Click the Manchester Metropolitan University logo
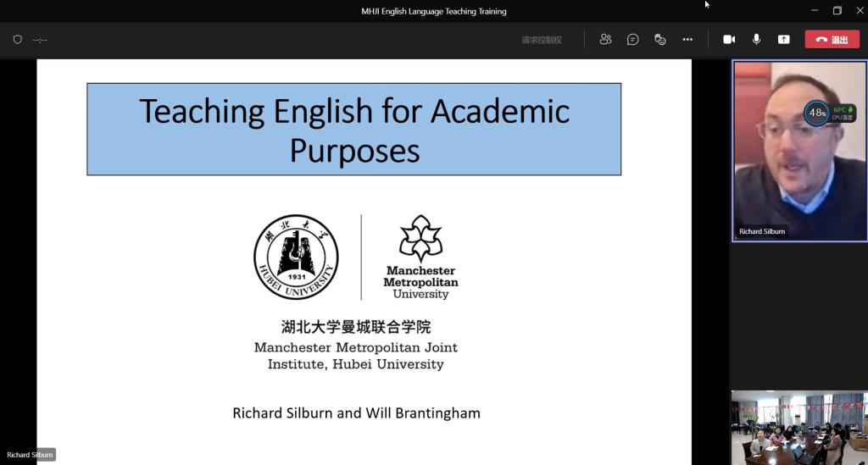Screen dimensions: 868x465 coord(420,257)
